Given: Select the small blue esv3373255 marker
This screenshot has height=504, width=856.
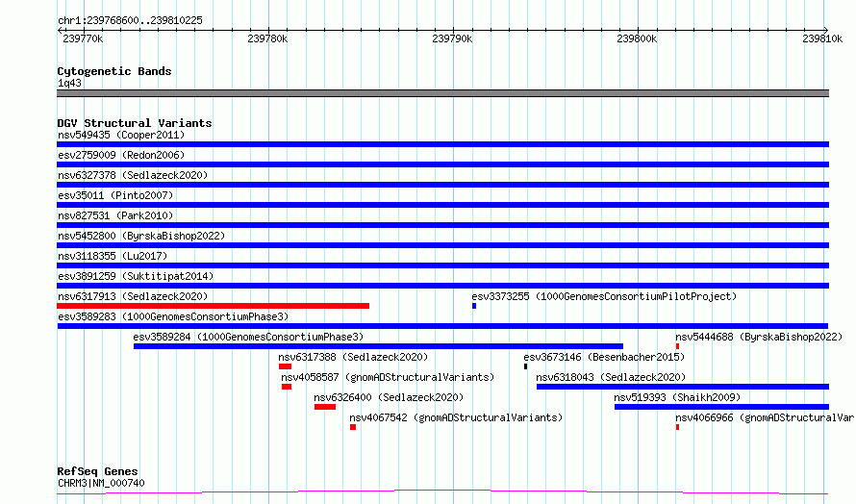Looking at the screenshot, I should tap(474, 306).
